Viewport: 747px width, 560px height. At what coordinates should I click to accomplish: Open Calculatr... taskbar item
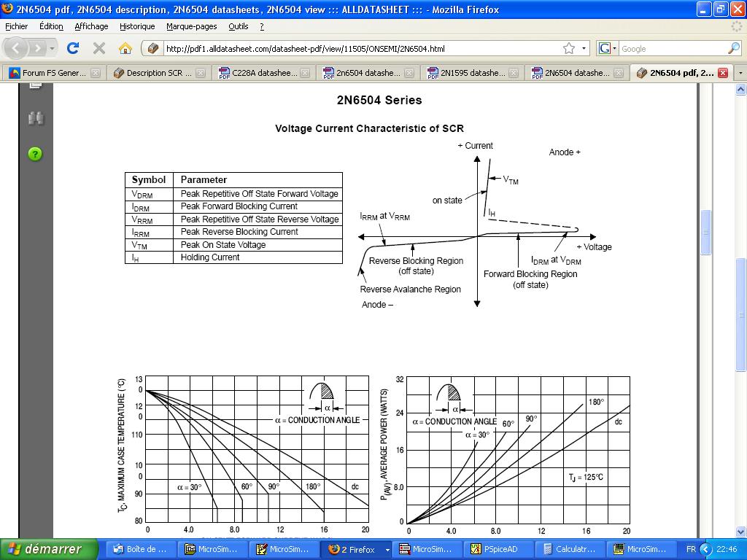pyautogui.click(x=570, y=549)
